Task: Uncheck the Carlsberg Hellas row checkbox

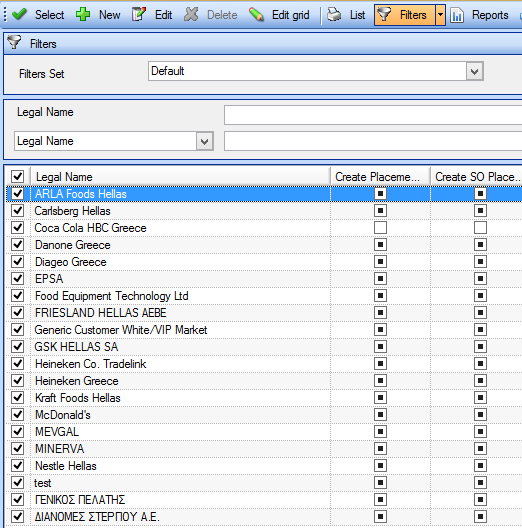Action: pos(17,210)
